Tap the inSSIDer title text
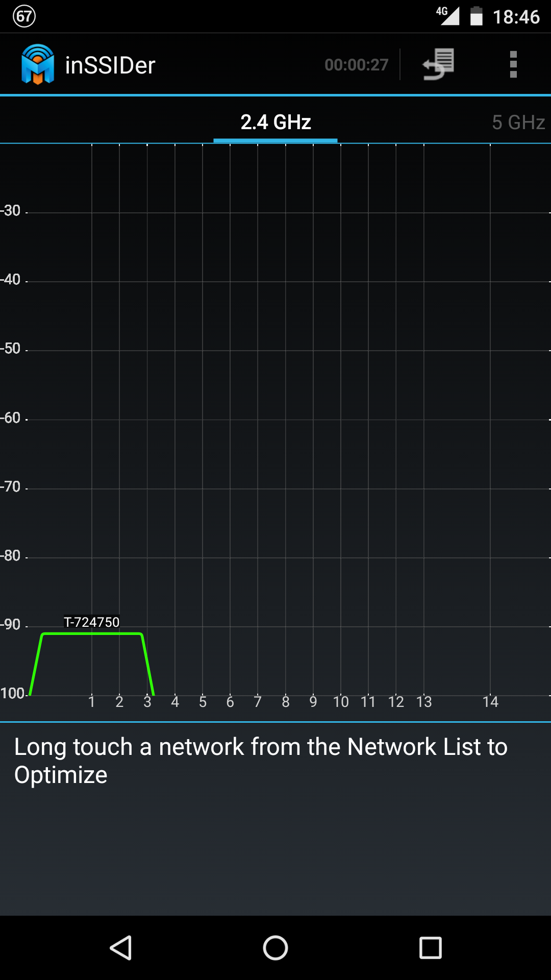 [x=110, y=65]
